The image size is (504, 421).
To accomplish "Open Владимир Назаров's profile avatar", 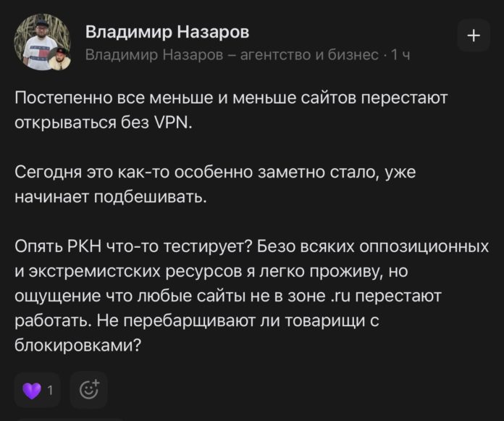I will click(x=42, y=42).
